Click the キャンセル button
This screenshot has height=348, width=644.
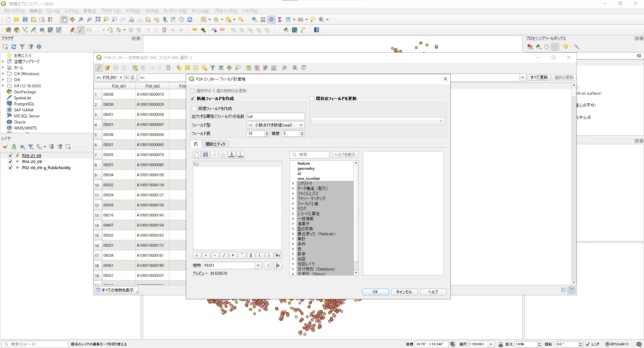(404, 292)
